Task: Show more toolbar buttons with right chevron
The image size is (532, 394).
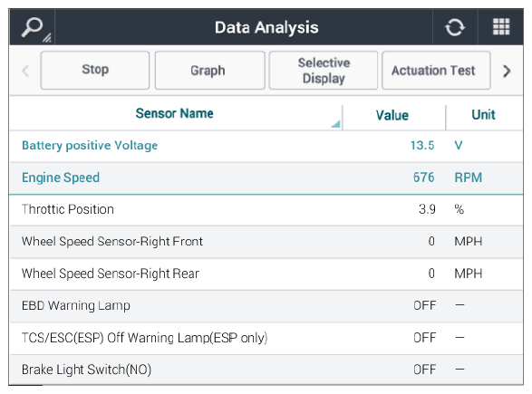Action: (507, 71)
